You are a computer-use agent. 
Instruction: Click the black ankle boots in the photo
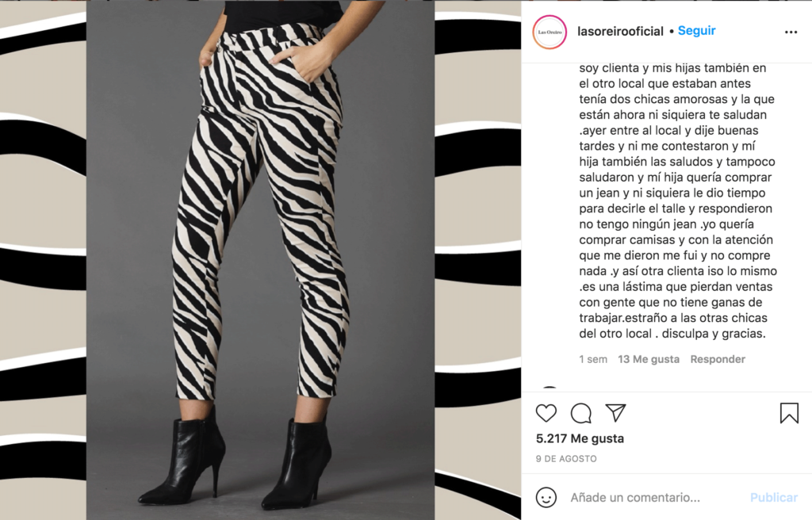tap(236, 458)
